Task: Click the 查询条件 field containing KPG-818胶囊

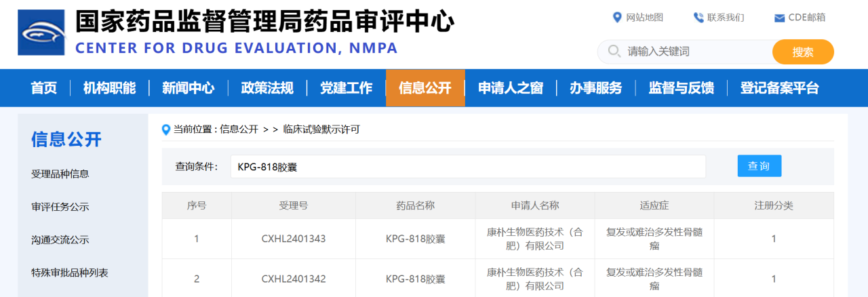Action: coord(468,167)
